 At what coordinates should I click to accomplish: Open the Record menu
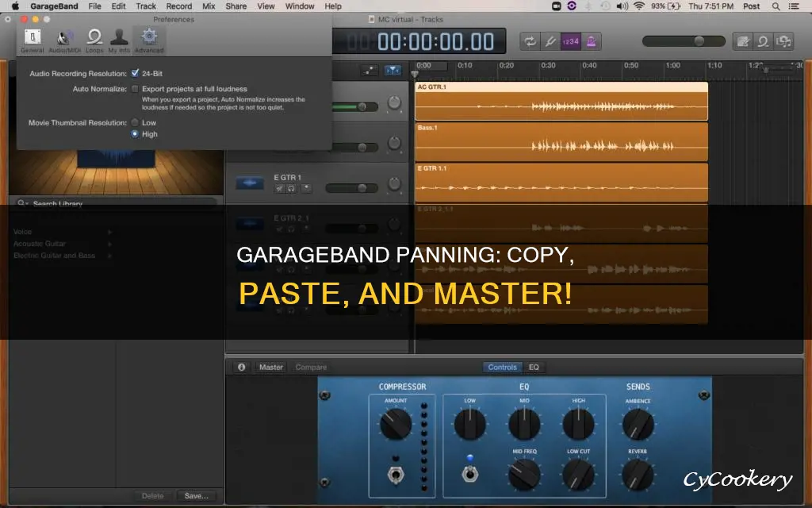tap(179, 6)
